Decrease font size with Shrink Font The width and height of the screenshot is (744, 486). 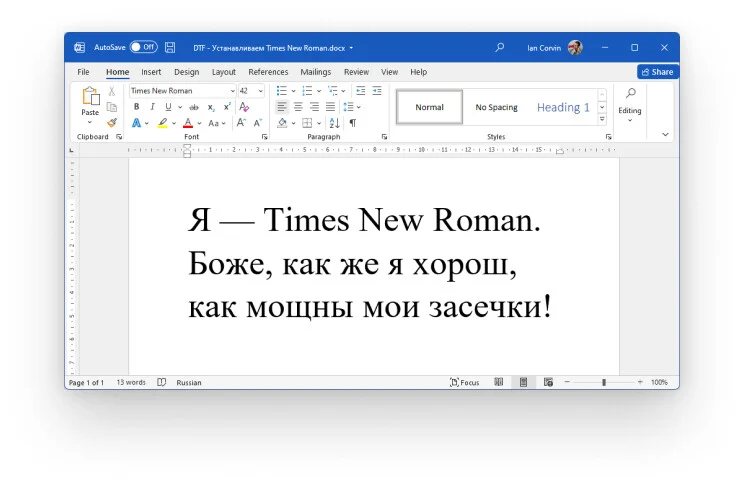coord(258,123)
